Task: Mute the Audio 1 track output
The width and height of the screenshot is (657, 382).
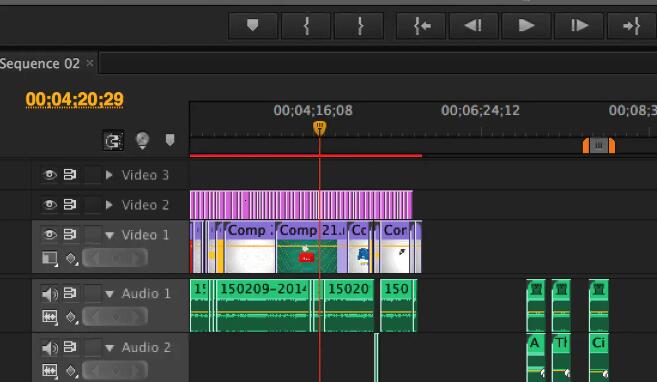Action: tap(49, 294)
